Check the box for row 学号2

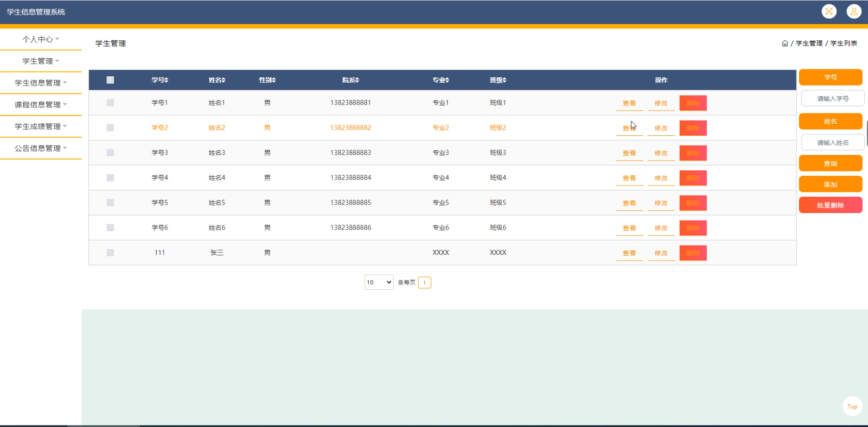tap(110, 127)
